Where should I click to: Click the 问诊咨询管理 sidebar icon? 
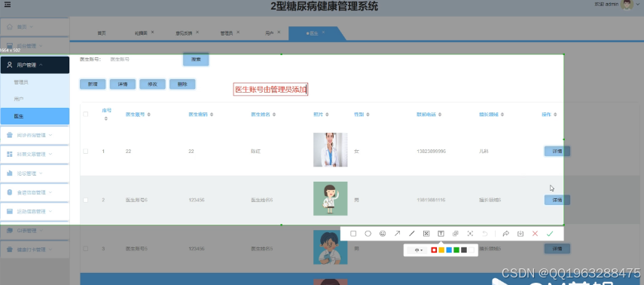tap(10, 134)
